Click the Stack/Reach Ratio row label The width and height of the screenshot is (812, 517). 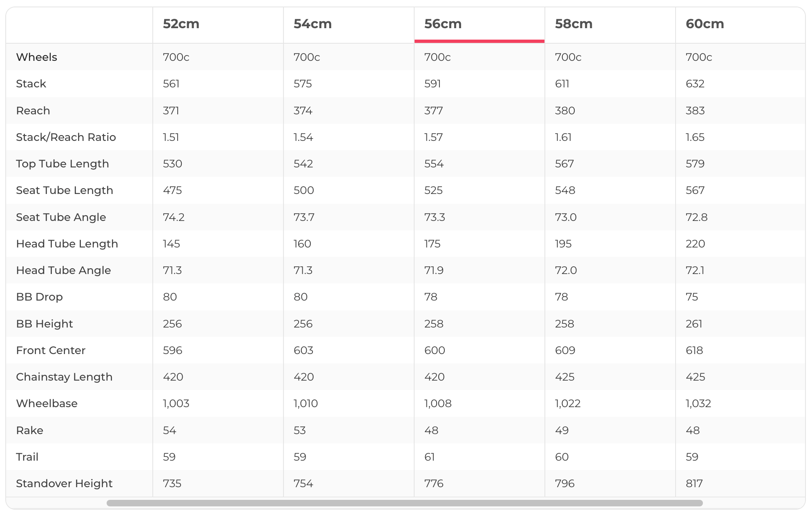point(66,137)
